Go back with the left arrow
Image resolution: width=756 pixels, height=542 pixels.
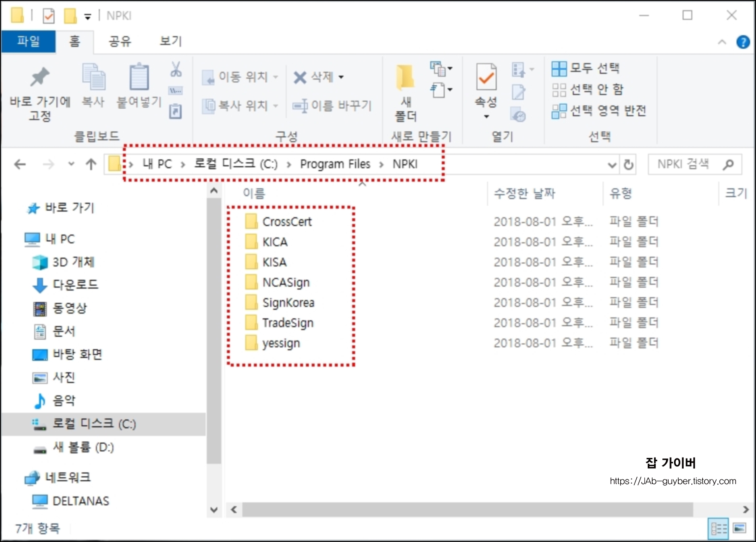coord(20,164)
